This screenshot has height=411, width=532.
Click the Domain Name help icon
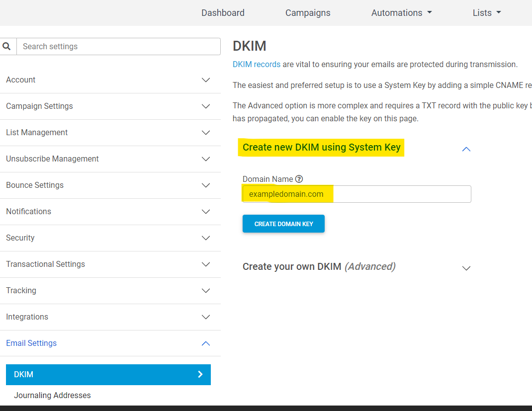[x=299, y=179]
